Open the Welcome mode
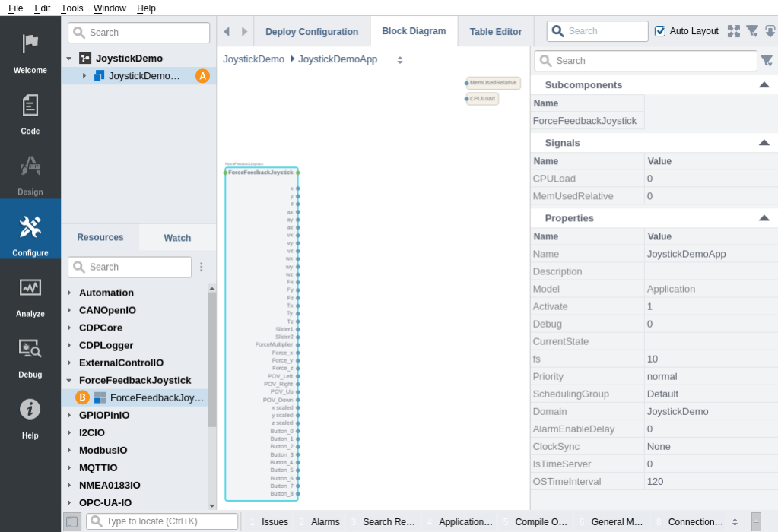Screen dimensions: 778x532 [x=30, y=52]
